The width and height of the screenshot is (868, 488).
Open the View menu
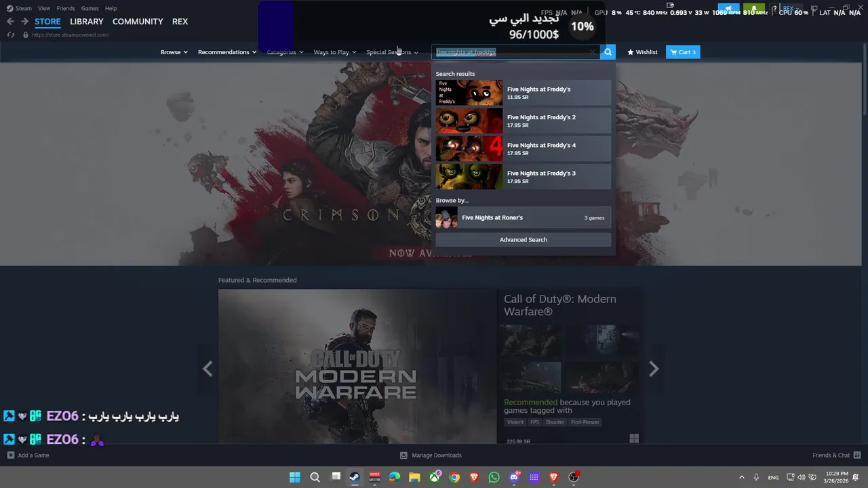[44, 8]
